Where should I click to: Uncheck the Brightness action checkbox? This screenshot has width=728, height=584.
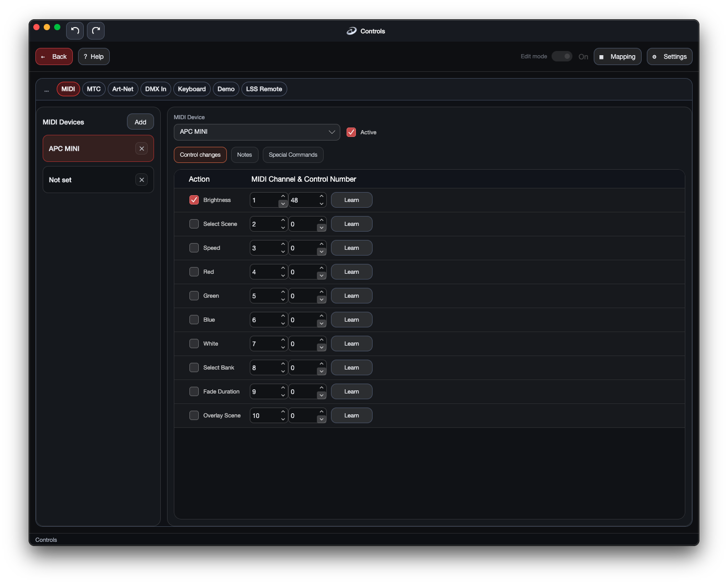pyautogui.click(x=194, y=200)
